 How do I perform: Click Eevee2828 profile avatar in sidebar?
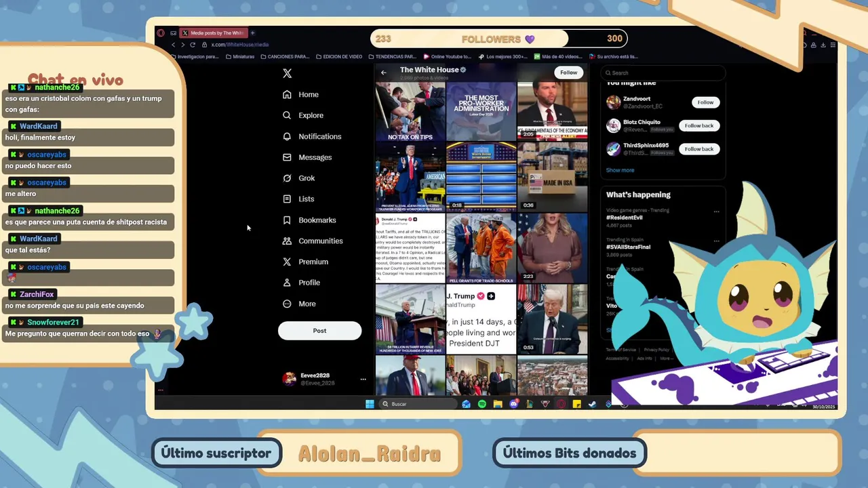pos(290,379)
